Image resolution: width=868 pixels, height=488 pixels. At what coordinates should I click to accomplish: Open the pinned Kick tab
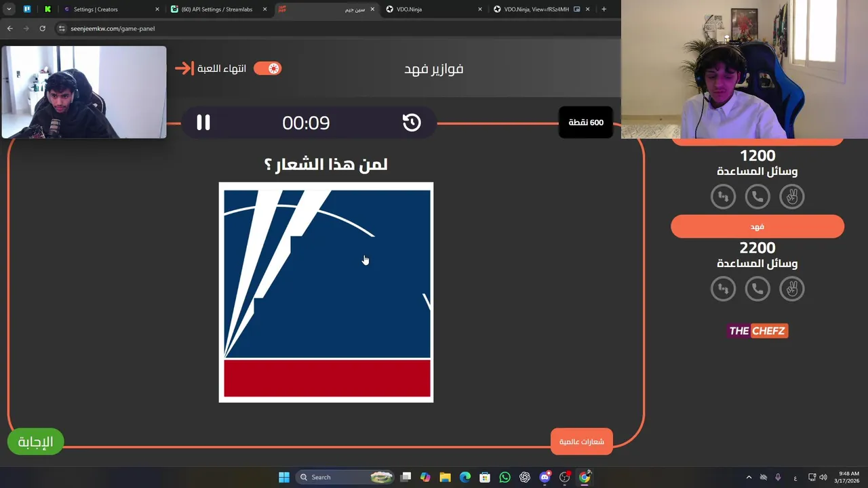click(x=47, y=9)
